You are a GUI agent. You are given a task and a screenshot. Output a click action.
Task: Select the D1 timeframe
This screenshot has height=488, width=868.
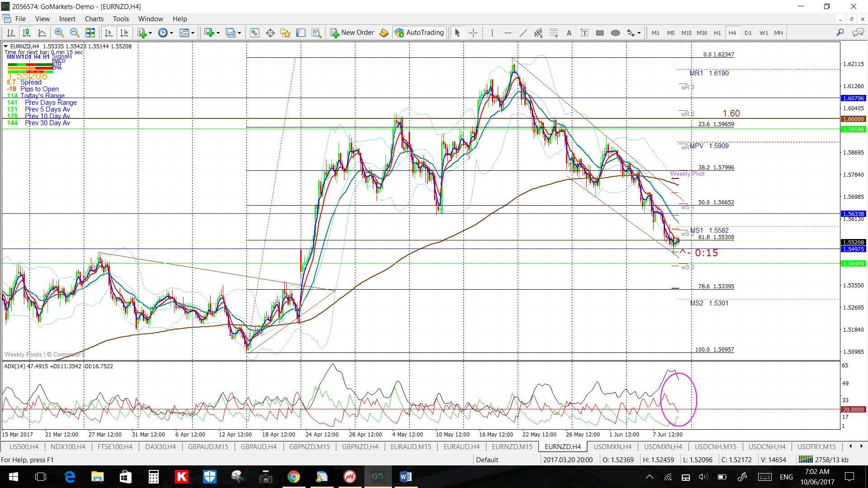click(748, 33)
